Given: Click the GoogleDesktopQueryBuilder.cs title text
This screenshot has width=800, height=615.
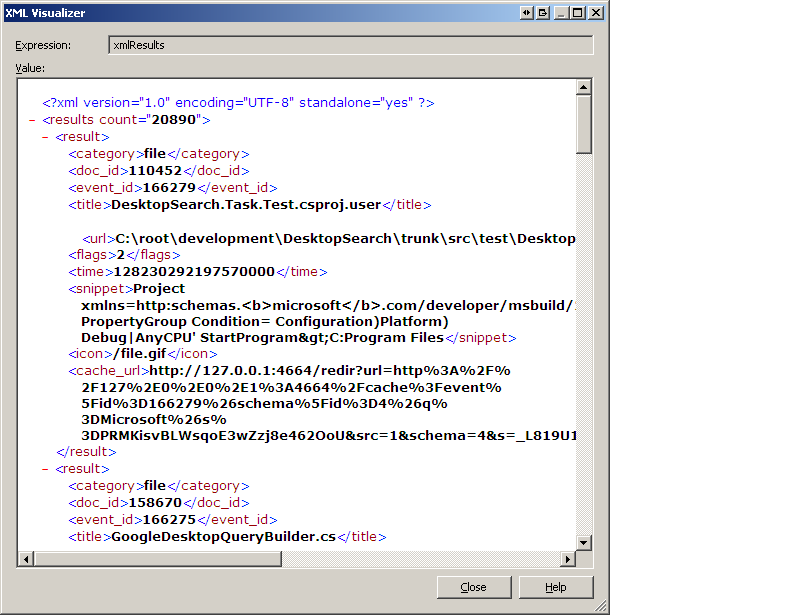Looking at the screenshot, I should click(x=223, y=537).
